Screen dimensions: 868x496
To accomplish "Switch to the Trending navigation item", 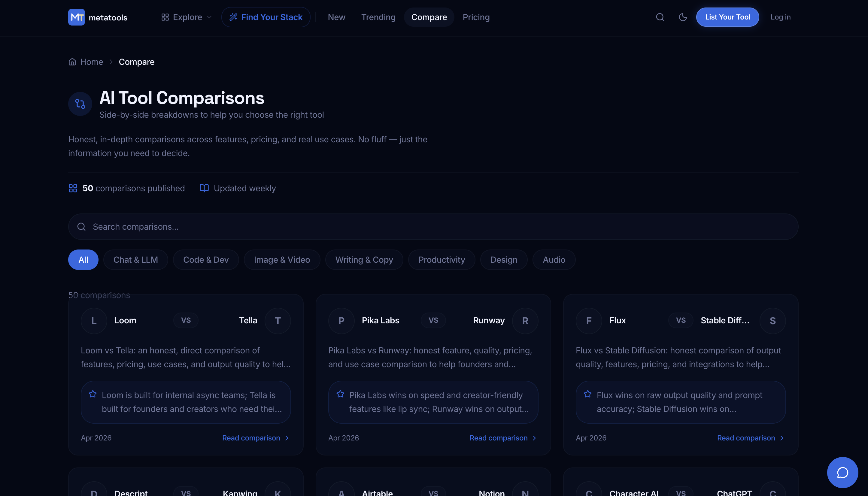I will coord(378,17).
